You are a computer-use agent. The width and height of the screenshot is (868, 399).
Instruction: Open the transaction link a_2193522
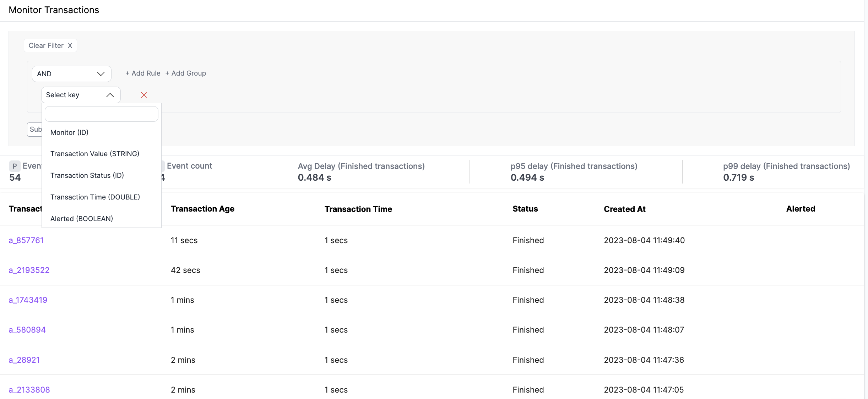coord(29,270)
